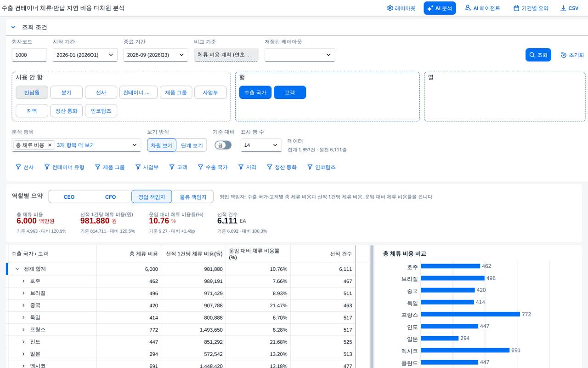Viewport: 588px width, 368px height.
Task: Remove the 총 체류 비용 tag with X
Action: [x=50, y=145]
